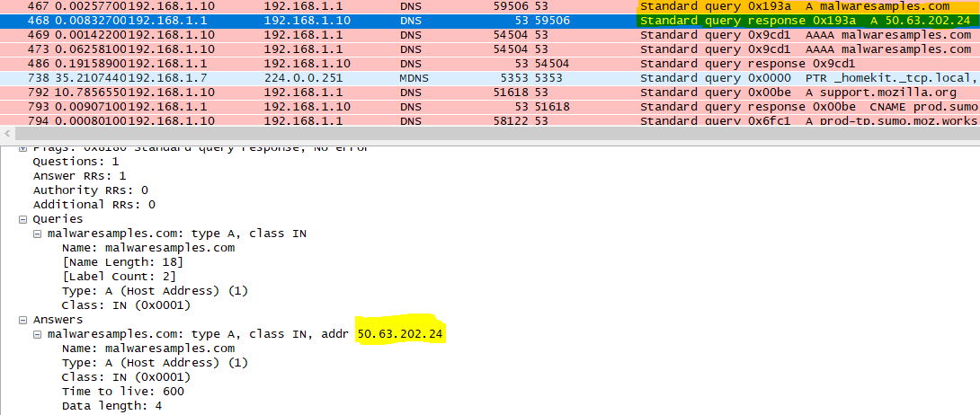Collapse the Answers section in packet details

(x=23, y=320)
